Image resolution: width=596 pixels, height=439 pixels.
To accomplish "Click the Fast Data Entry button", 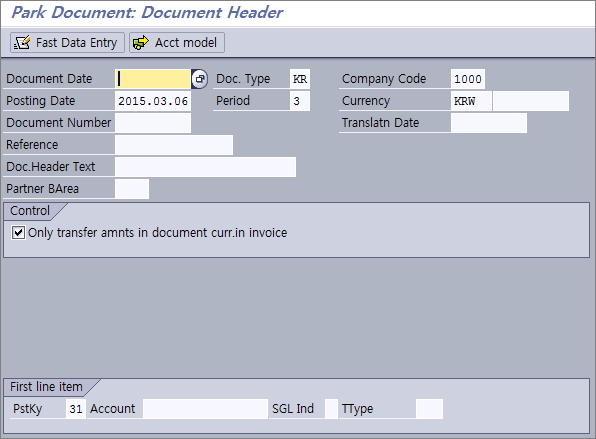I will 67,43.
